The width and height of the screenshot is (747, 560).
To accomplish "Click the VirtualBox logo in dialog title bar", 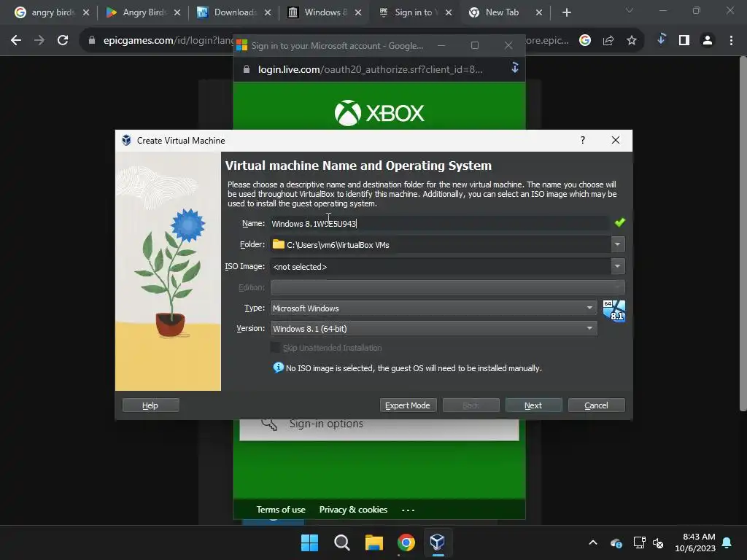I will 126,140.
